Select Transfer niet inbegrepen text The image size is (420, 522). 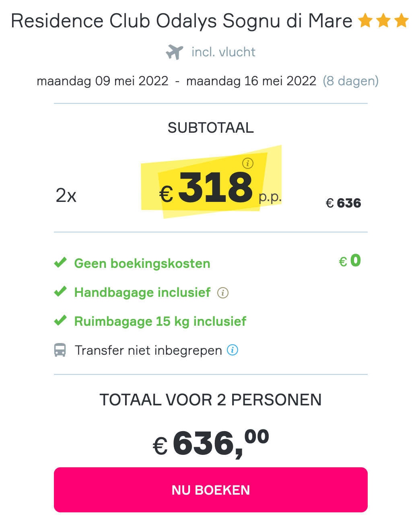point(148,350)
